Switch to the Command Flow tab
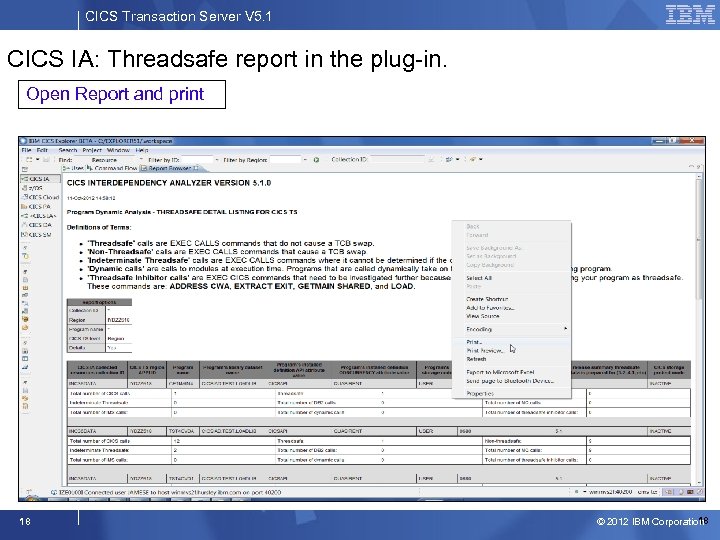 pyautogui.click(x=112, y=169)
